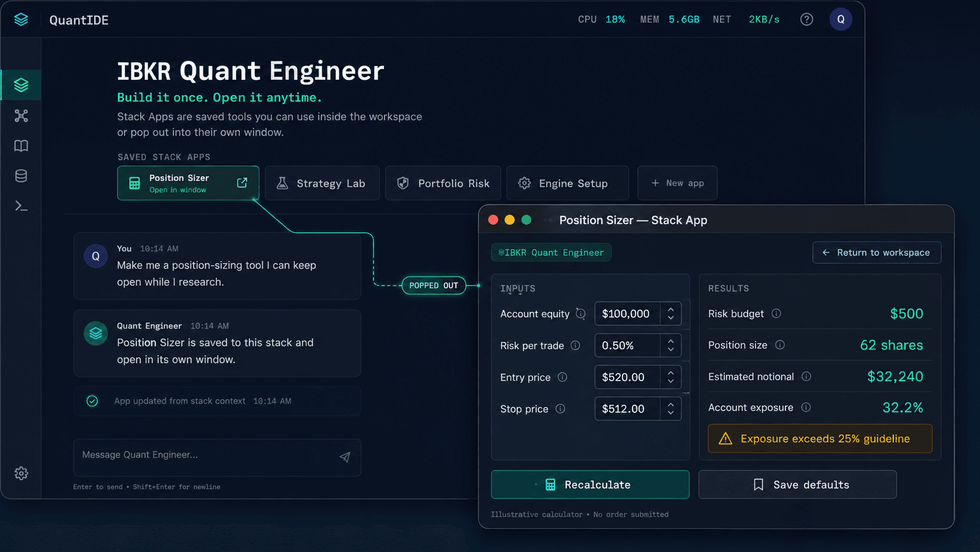The height and width of the screenshot is (552, 980).
Task: Click the $32,240 notional value
Action: tap(895, 377)
